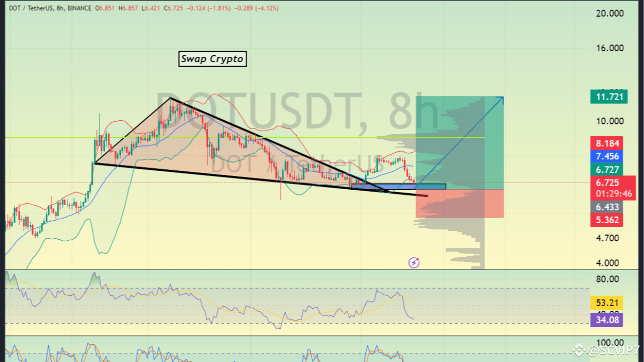The height and width of the screenshot is (362, 644).
Task: Click the purple lightning bolt event icon
Action: (414, 262)
